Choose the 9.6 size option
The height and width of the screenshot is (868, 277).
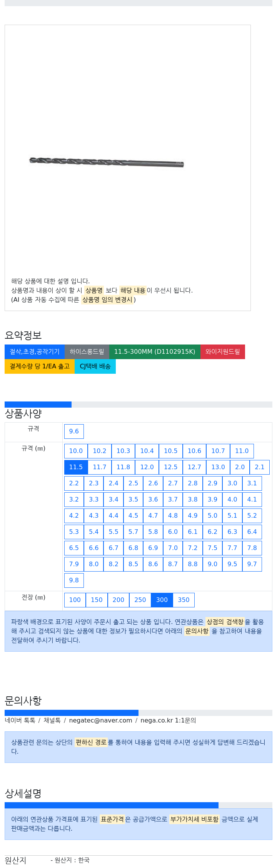pyautogui.click(x=74, y=431)
